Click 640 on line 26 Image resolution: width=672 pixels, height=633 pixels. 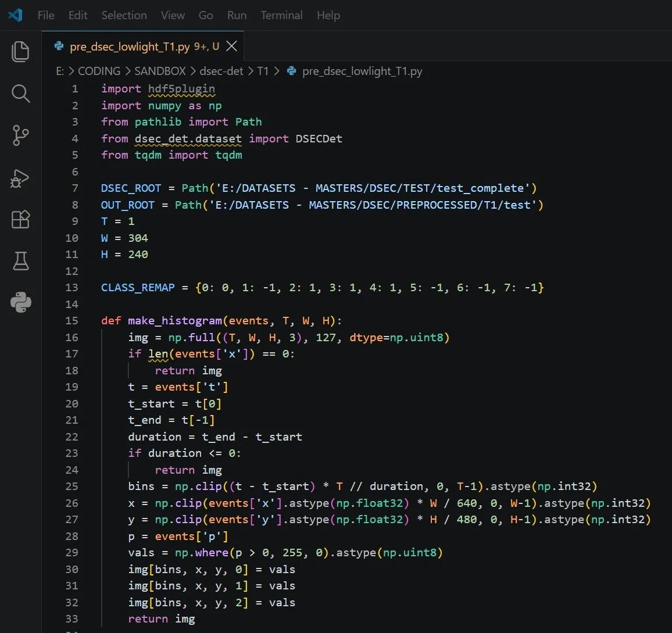[x=467, y=503]
